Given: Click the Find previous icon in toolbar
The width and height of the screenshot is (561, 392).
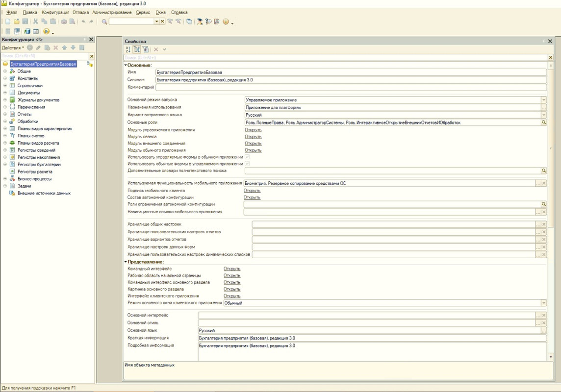Looking at the screenshot, I should point(178,22).
